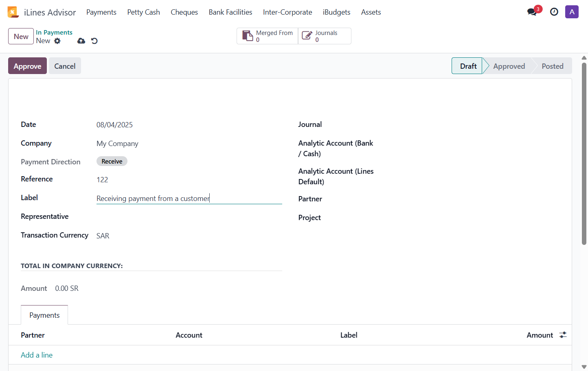The width and height of the screenshot is (588, 371).
Task: Discard changes with undo icon
Action: [94, 41]
